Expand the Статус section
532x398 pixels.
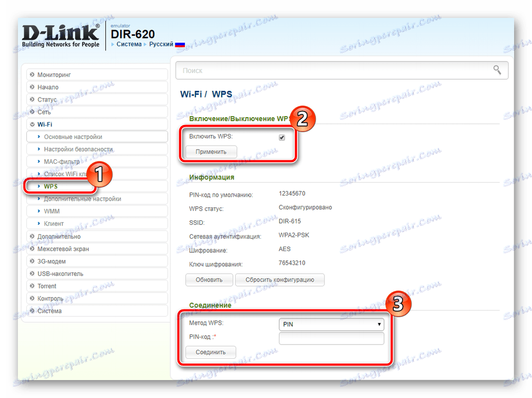coord(97,100)
